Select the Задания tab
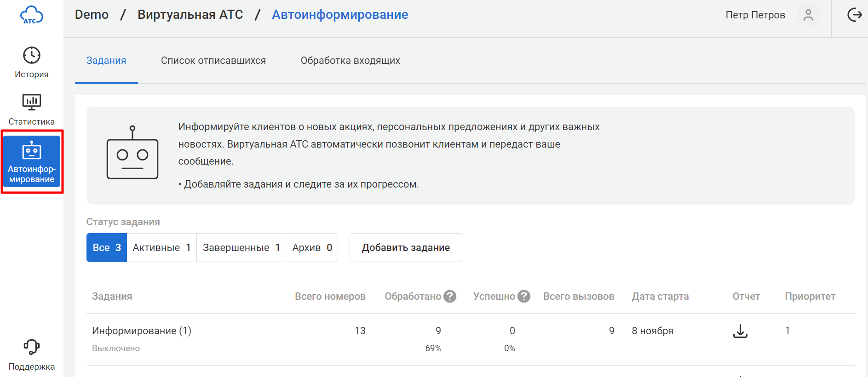This screenshot has height=377, width=868. 106,61
